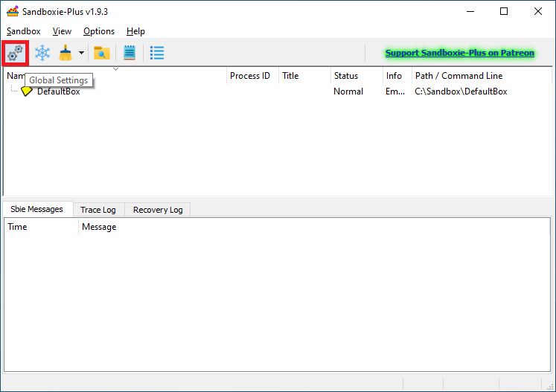Click the bulleted list toolbar icon
This screenshot has width=556, height=392.
[157, 53]
